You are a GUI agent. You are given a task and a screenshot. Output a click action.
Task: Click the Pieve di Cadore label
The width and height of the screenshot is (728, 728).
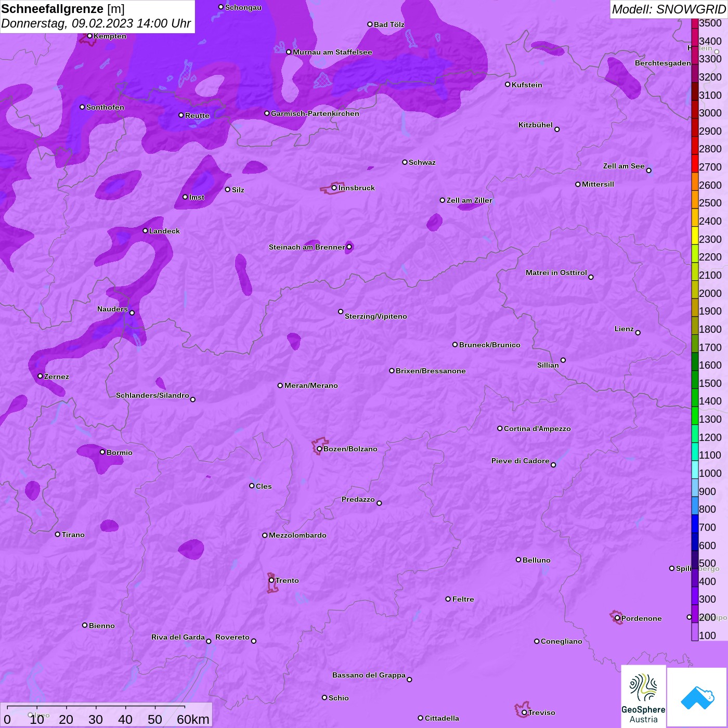coord(521,461)
